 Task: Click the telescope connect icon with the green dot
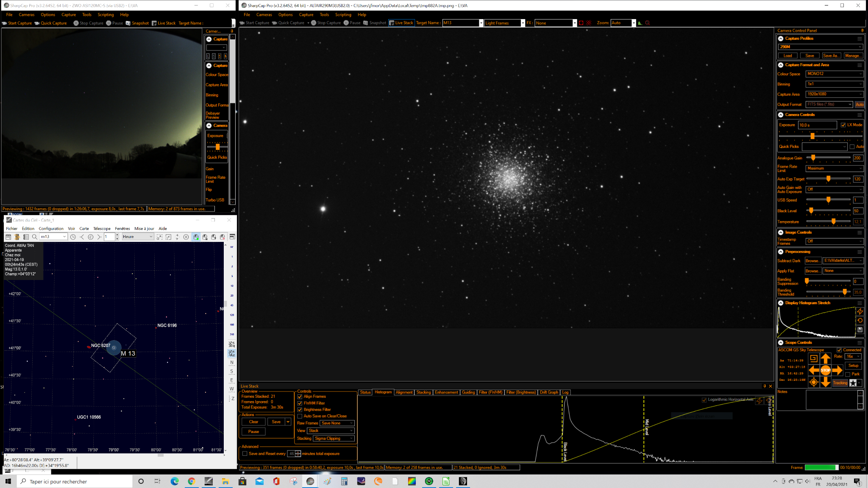[196, 237]
